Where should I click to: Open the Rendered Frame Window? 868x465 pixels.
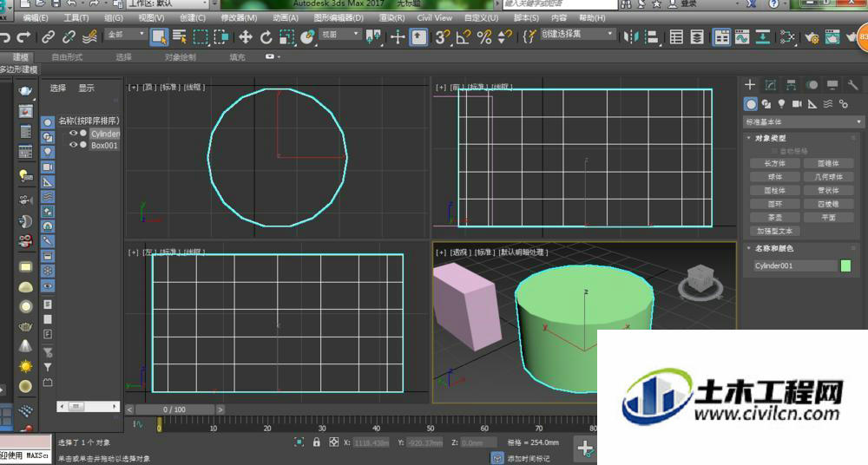tap(832, 37)
